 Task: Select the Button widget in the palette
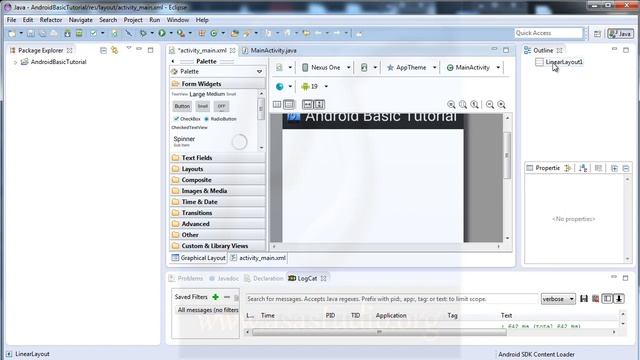coord(182,106)
